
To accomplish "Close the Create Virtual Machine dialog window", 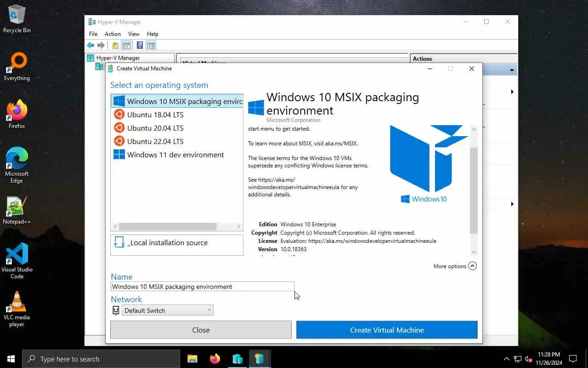I will coord(471,69).
